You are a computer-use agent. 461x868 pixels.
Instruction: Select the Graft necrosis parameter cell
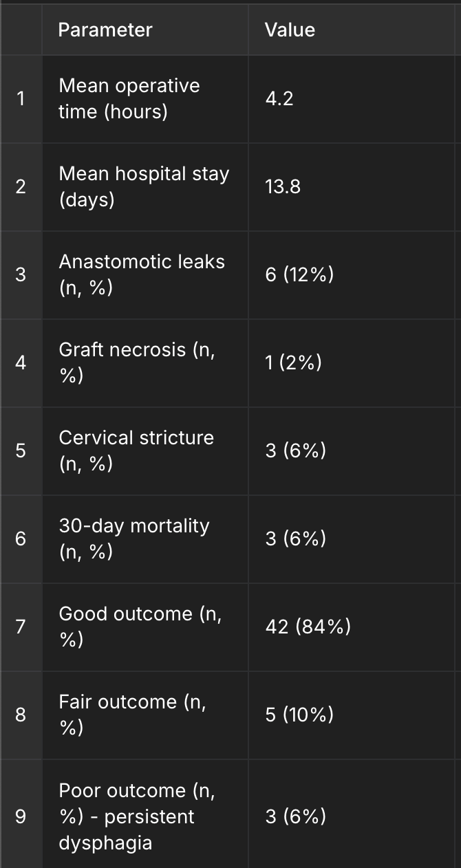tap(136, 362)
